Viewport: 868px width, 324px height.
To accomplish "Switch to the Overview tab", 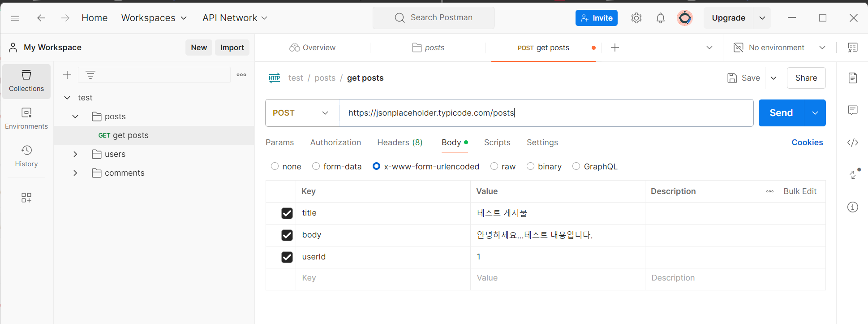I will (x=313, y=48).
